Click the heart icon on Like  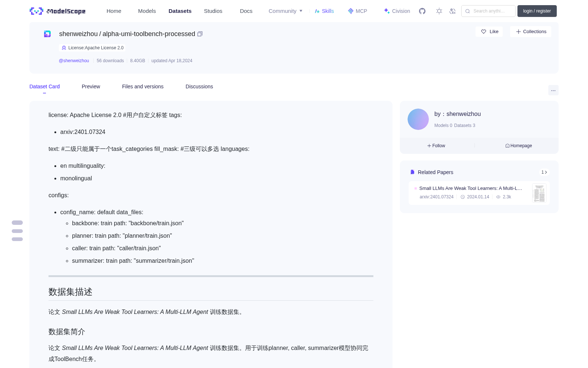[x=484, y=32]
